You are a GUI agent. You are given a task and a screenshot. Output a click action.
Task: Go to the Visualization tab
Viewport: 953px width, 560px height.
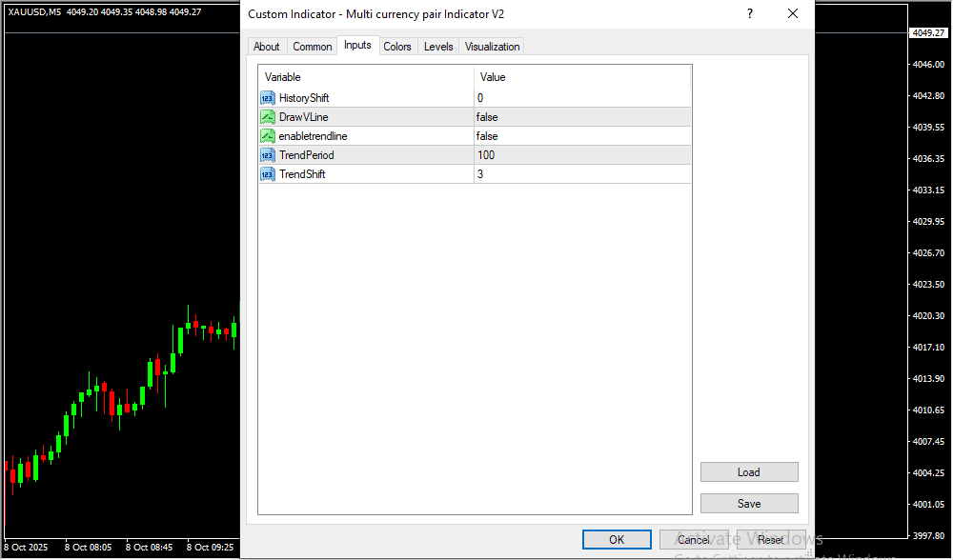(x=493, y=47)
